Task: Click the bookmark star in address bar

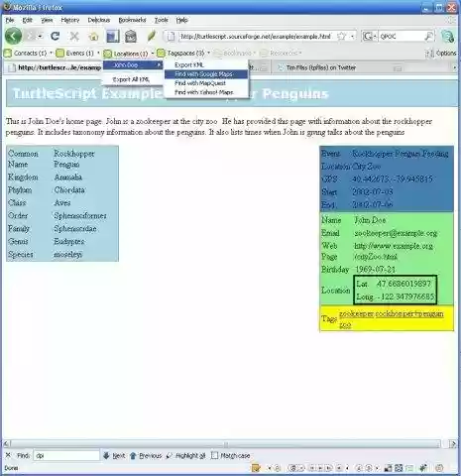Action: 341,36
